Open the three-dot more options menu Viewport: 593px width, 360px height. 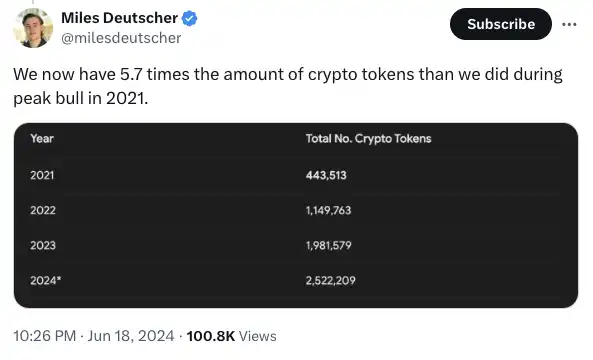(569, 25)
